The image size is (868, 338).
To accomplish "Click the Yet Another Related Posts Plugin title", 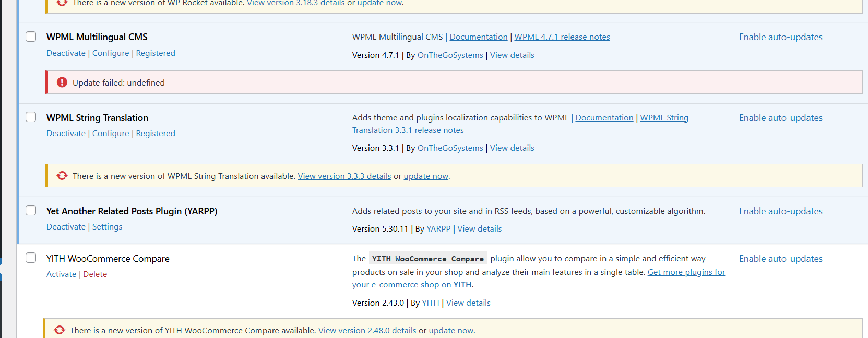I will coord(132,211).
